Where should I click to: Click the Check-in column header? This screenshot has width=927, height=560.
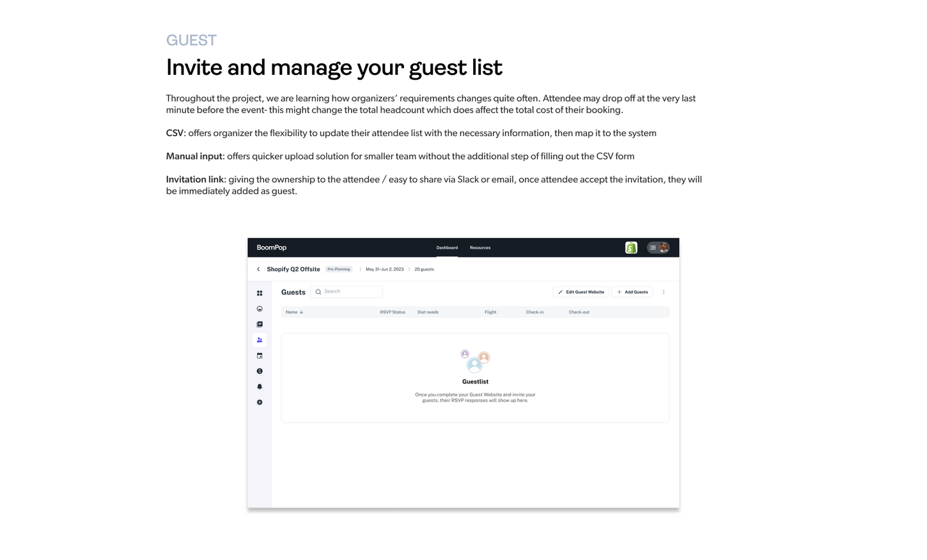(x=534, y=312)
